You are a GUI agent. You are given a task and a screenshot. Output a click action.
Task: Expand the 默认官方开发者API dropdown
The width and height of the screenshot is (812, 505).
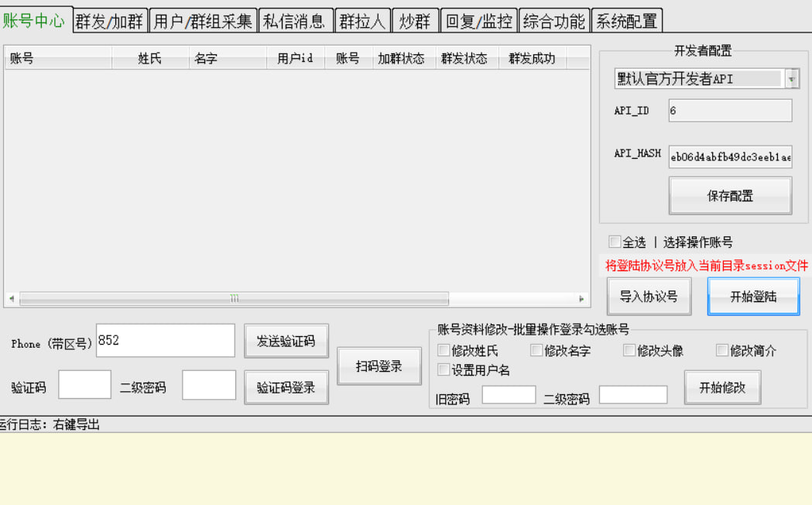[791, 79]
